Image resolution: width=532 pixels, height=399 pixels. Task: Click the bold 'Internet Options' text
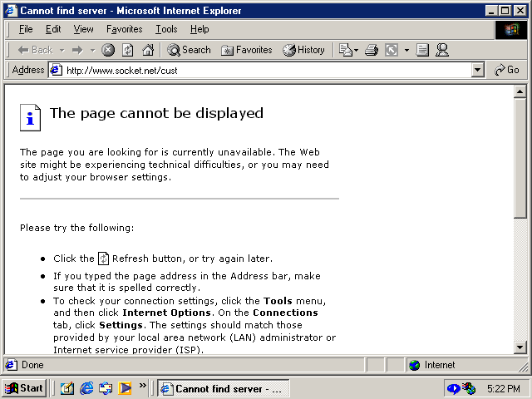166,313
